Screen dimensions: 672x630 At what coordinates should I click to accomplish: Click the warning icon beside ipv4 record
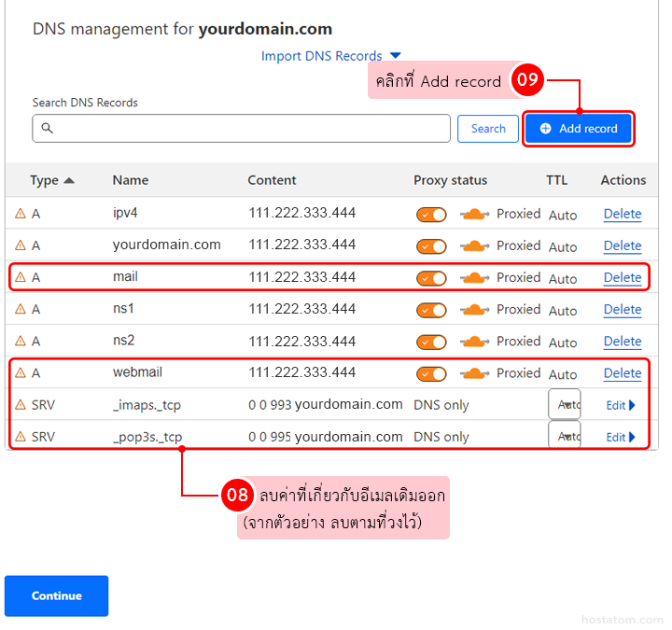[21, 214]
